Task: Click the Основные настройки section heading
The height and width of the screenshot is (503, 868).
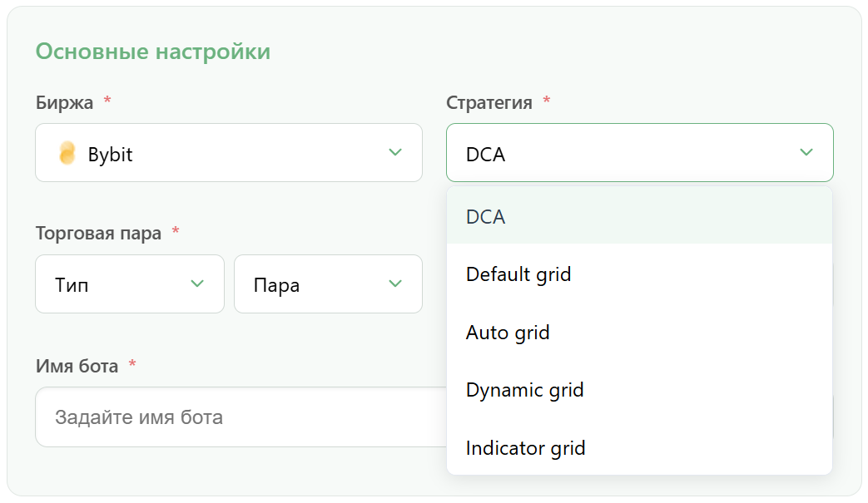Action: 153,52
